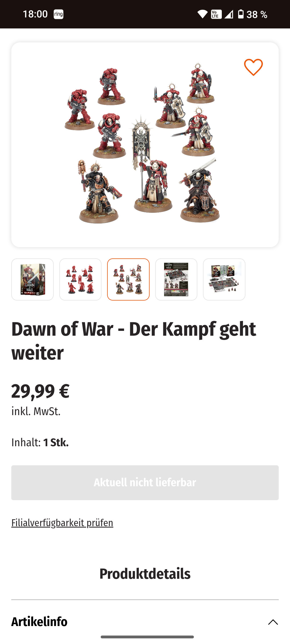
Task: Tap the 29,99 € price text
Action: [x=40, y=391]
